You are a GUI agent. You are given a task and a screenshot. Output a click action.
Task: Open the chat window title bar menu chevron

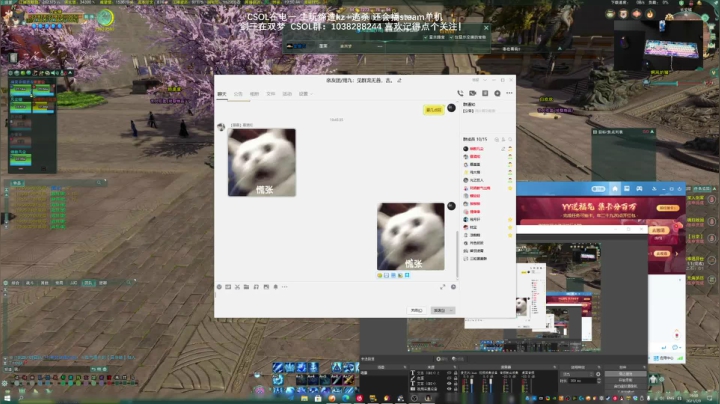click(485, 80)
